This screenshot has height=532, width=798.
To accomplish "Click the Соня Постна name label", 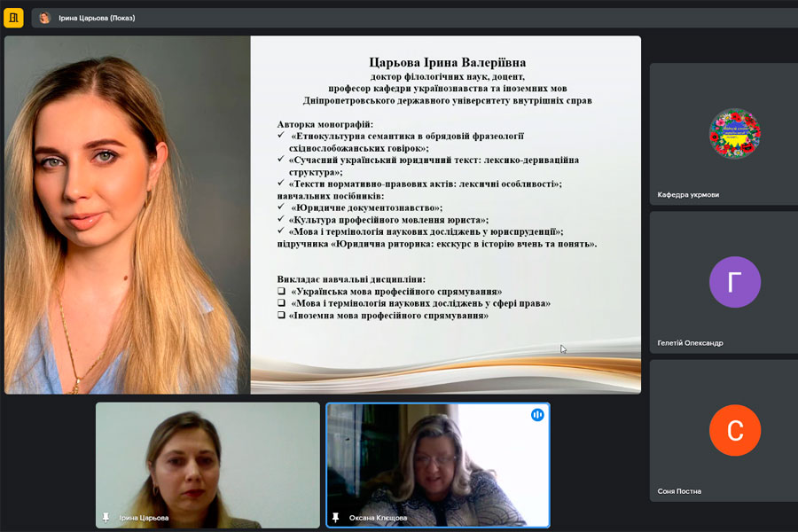I will click(x=679, y=491).
